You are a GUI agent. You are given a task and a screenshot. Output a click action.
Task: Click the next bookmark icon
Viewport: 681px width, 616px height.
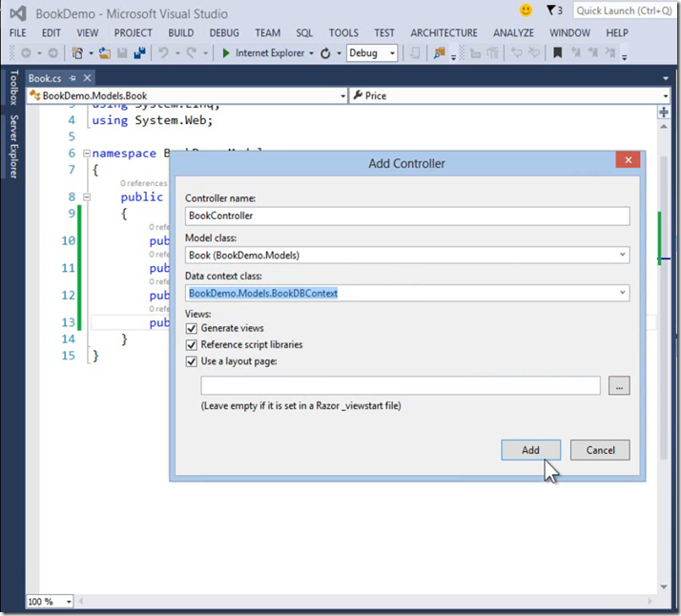(x=593, y=53)
